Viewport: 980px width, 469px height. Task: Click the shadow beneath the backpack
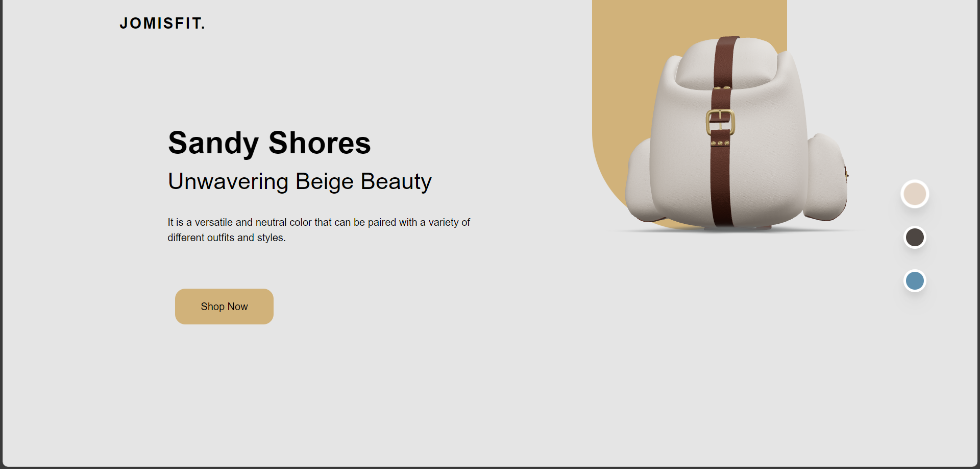(735, 230)
